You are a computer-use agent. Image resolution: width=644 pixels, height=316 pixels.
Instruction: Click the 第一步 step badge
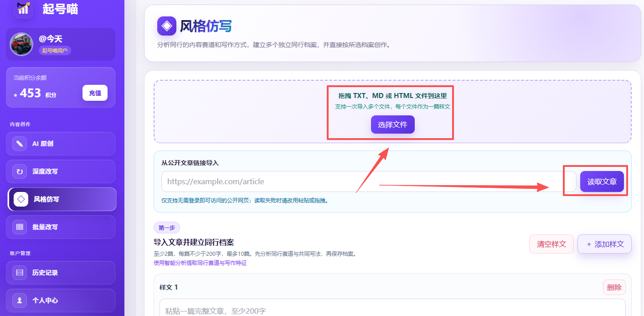point(167,228)
